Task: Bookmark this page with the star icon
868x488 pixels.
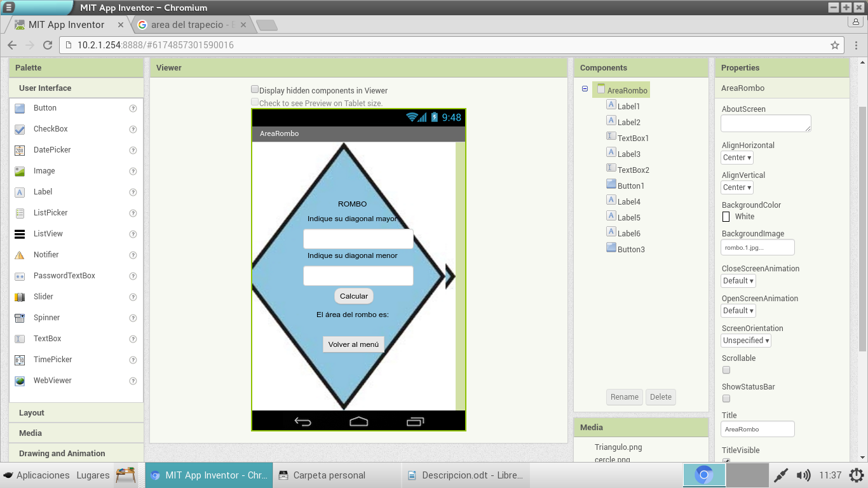Action: [x=835, y=45]
